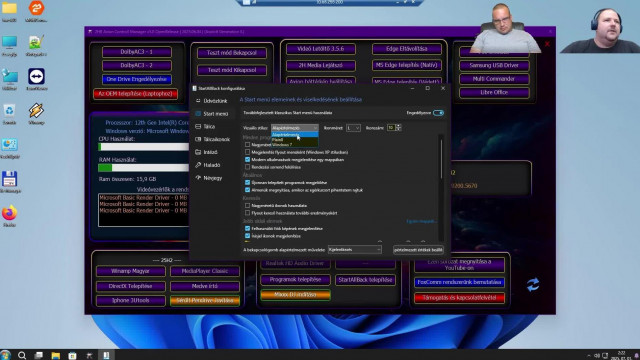The height and width of the screenshot is (360, 640).
Task: Open the Ikonméret size dropdown
Action: 353,128
